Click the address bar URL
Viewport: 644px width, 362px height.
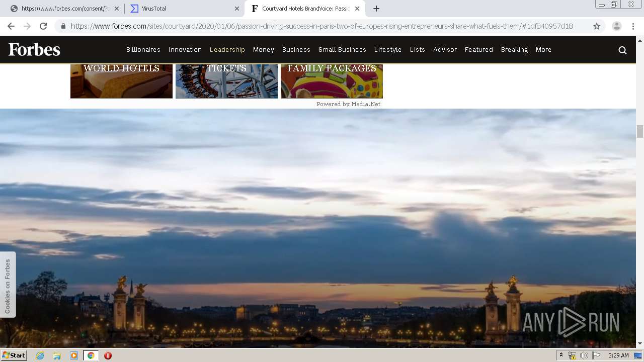tap(322, 26)
